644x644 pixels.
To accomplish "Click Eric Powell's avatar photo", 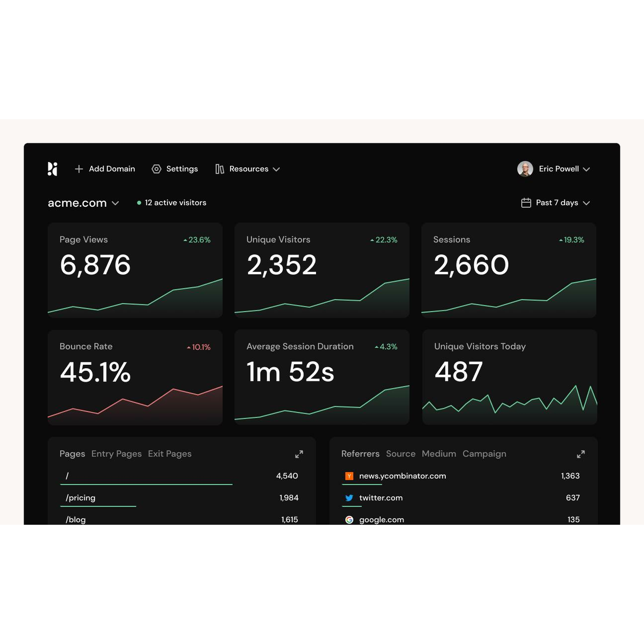I will (x=525, y=169).
